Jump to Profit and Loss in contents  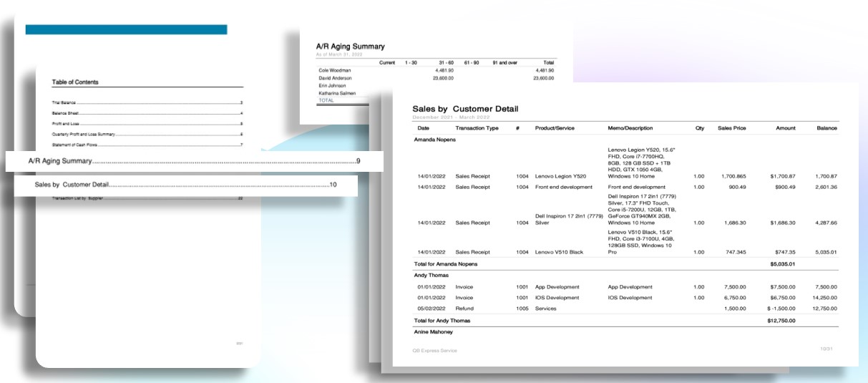tap(147, 124)
